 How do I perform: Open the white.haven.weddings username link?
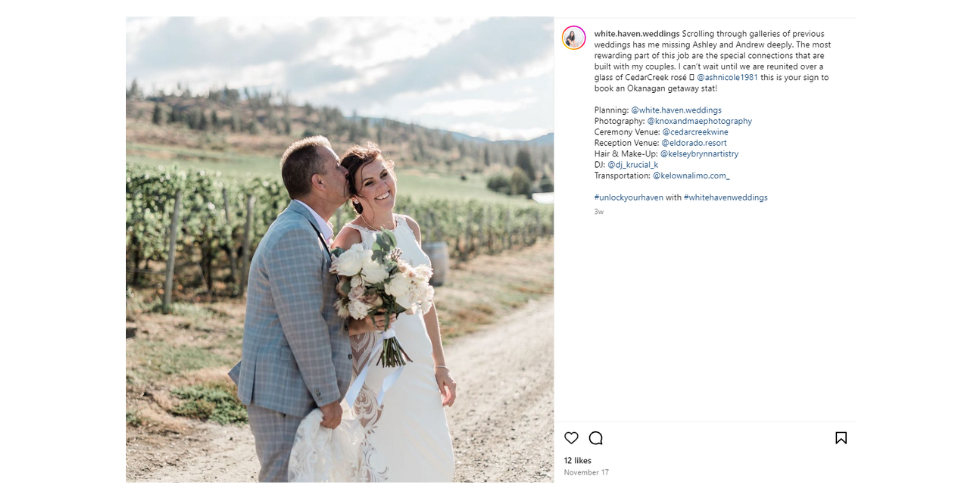tap(637, 34)
